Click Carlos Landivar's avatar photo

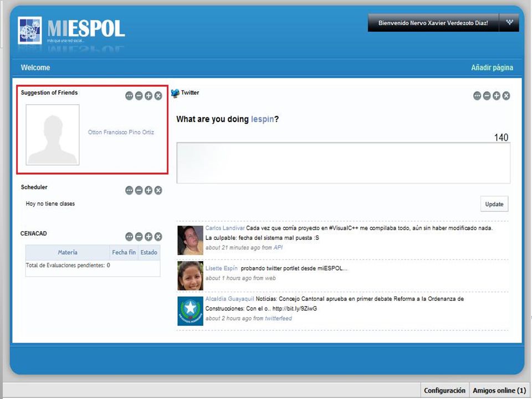(x=190, y=240)
